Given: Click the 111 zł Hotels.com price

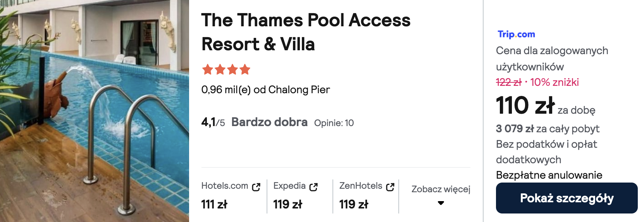Looking at the screenshot, I should point(214,204).
